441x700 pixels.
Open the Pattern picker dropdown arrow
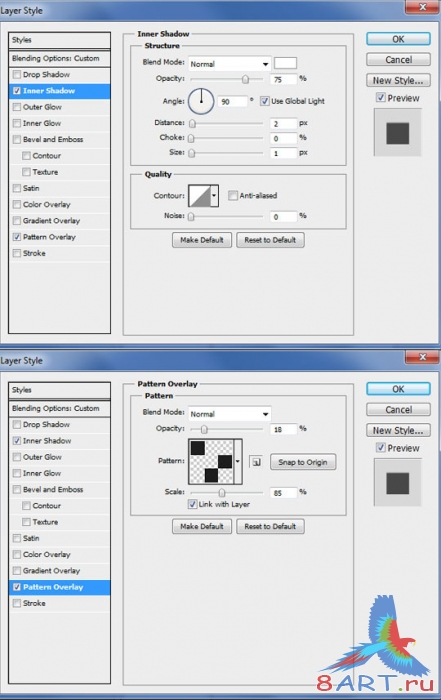click(x=238, y=461)
